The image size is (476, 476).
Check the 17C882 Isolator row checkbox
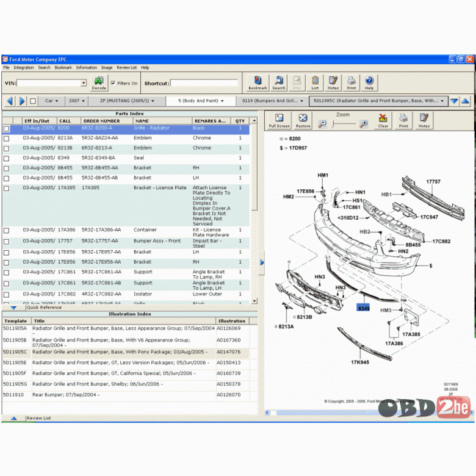6,295
